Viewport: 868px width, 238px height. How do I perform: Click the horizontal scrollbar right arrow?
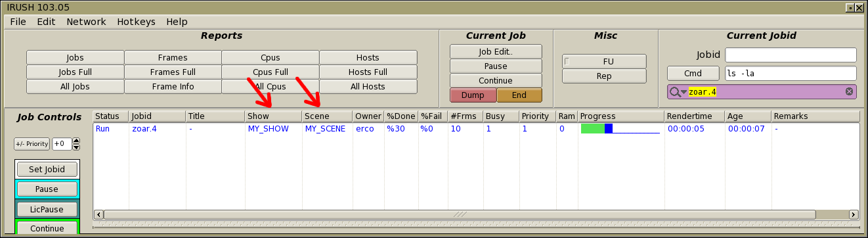coord(854,214)
